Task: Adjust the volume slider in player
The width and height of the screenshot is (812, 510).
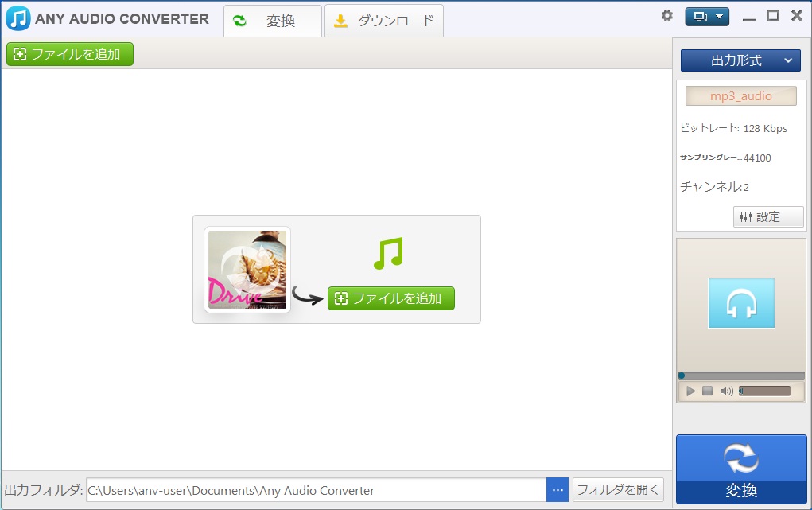Action: click(764, 391)
